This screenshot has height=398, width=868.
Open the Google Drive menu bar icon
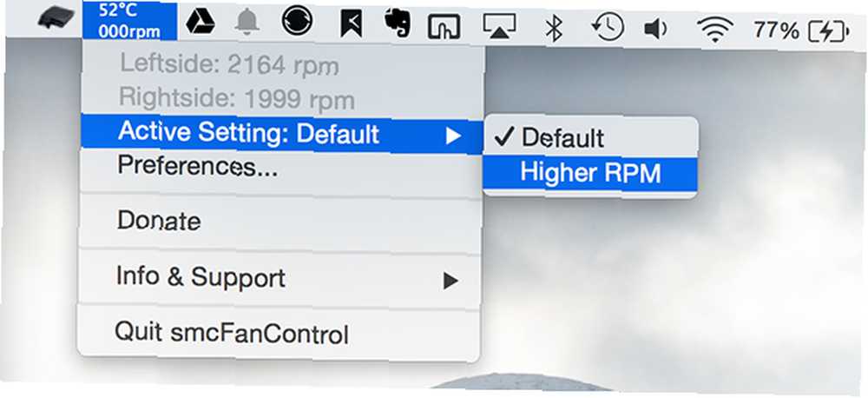pyautogui.click(x=200, y=23)
